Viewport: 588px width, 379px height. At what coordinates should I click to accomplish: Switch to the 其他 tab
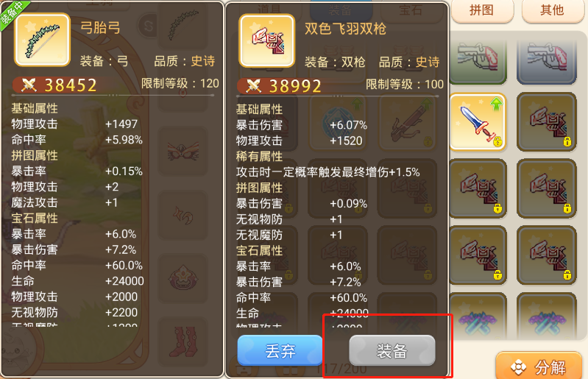(553, 10)
